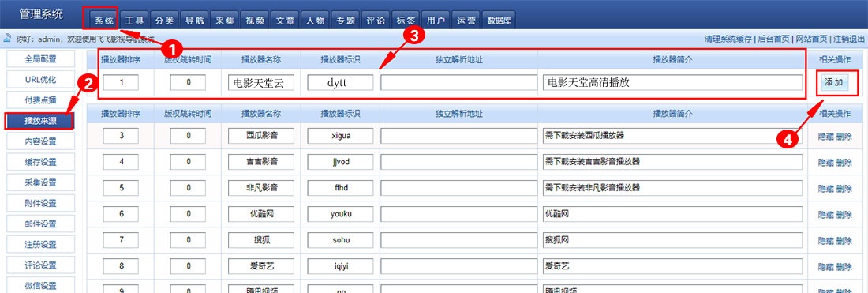Delete the 爱奇艺 player
The height and width of the screenshot is (293, 868).
tap(844, 266)
